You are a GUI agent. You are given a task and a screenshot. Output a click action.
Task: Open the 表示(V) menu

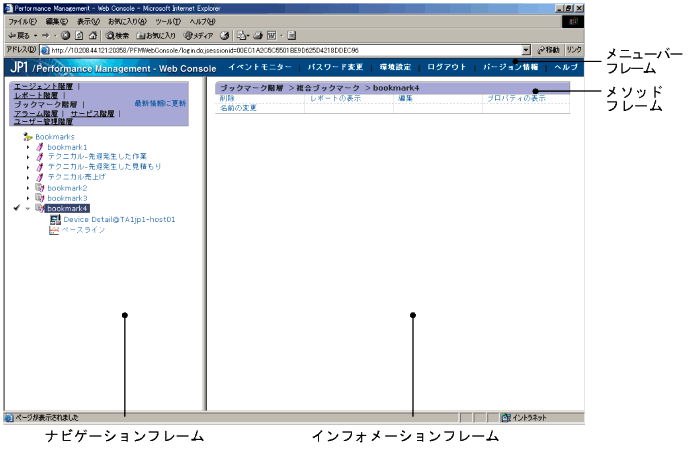pyautogui.click(x=88, y=22)
